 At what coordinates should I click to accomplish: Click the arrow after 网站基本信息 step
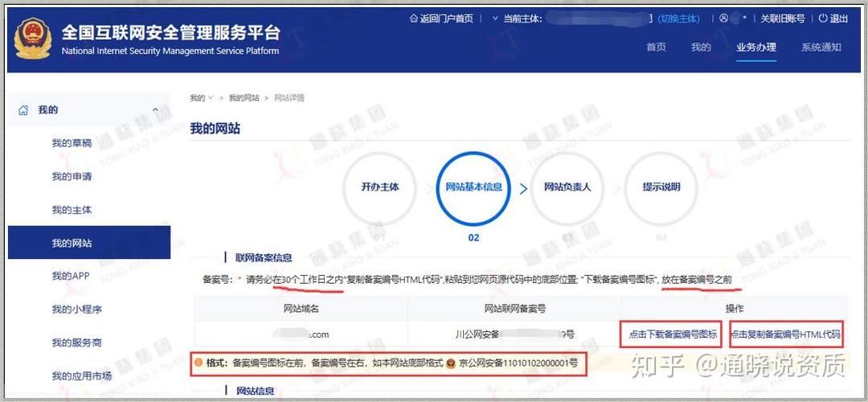(524, 188)
